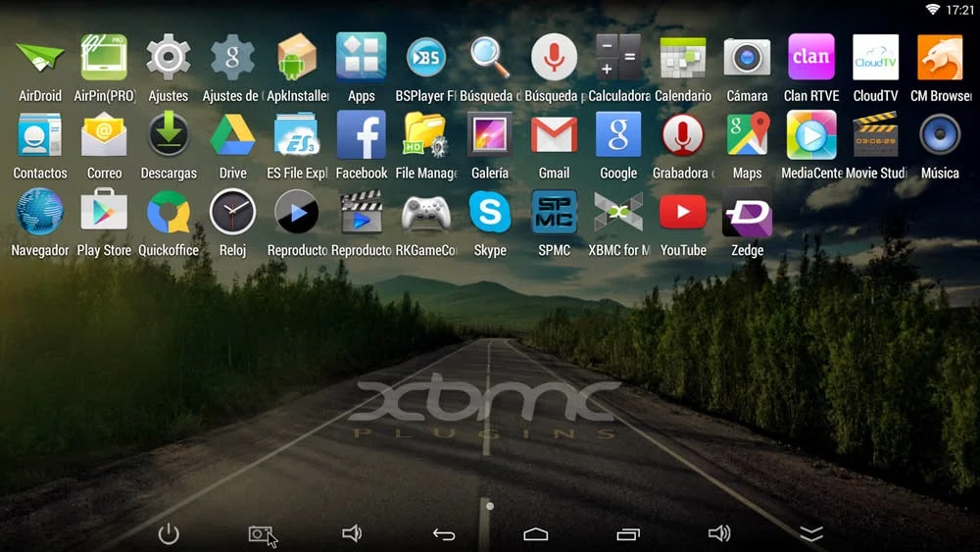
Task: Show recent apps button
Action: click(x=628, y=534)
